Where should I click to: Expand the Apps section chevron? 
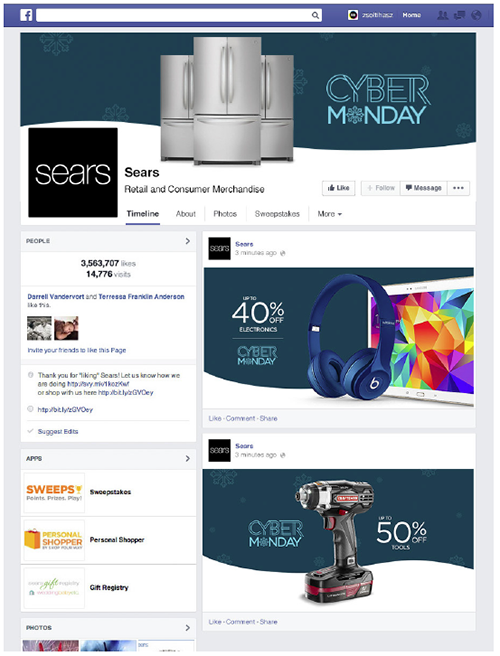pos(187,459)
